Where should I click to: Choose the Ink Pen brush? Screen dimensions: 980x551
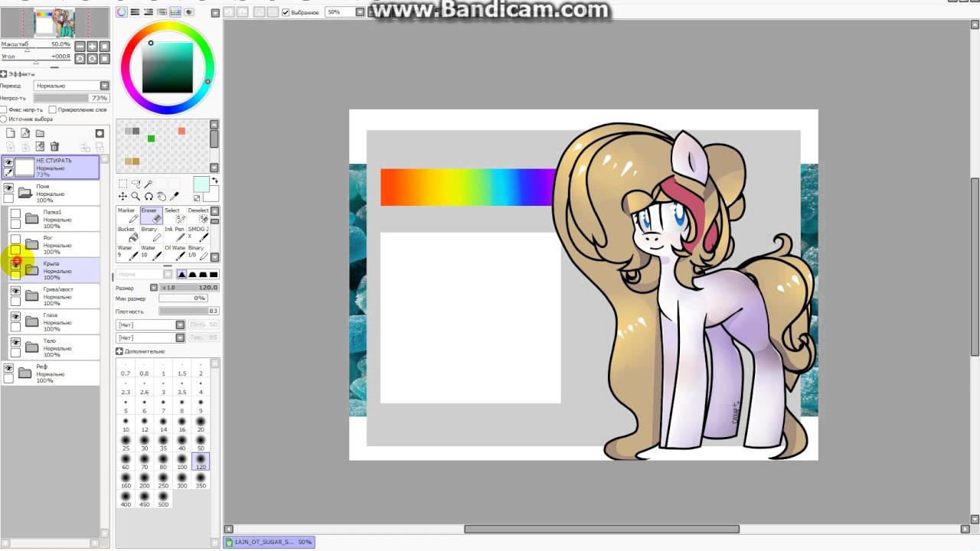[x=175, y=234]
